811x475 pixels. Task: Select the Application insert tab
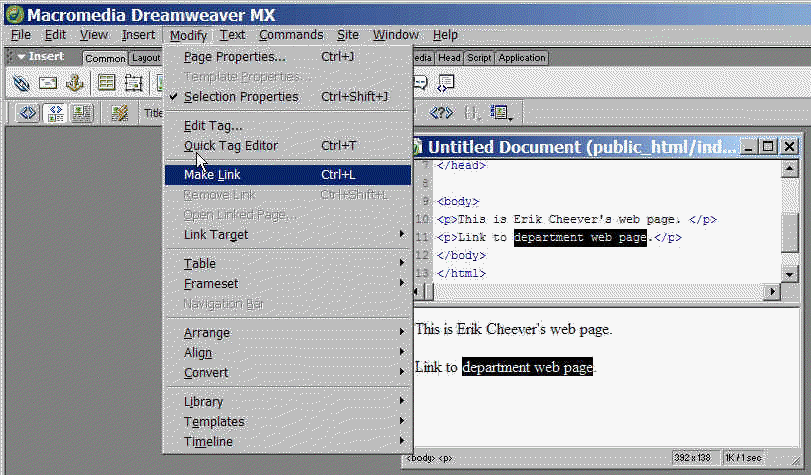[522, 58]
